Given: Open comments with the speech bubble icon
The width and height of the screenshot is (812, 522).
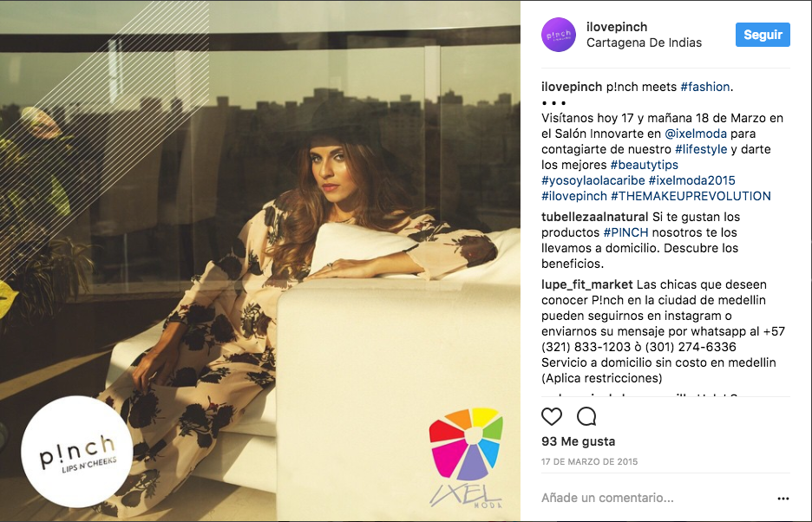Looking at the screenshot, I should (x=586, y=416).
